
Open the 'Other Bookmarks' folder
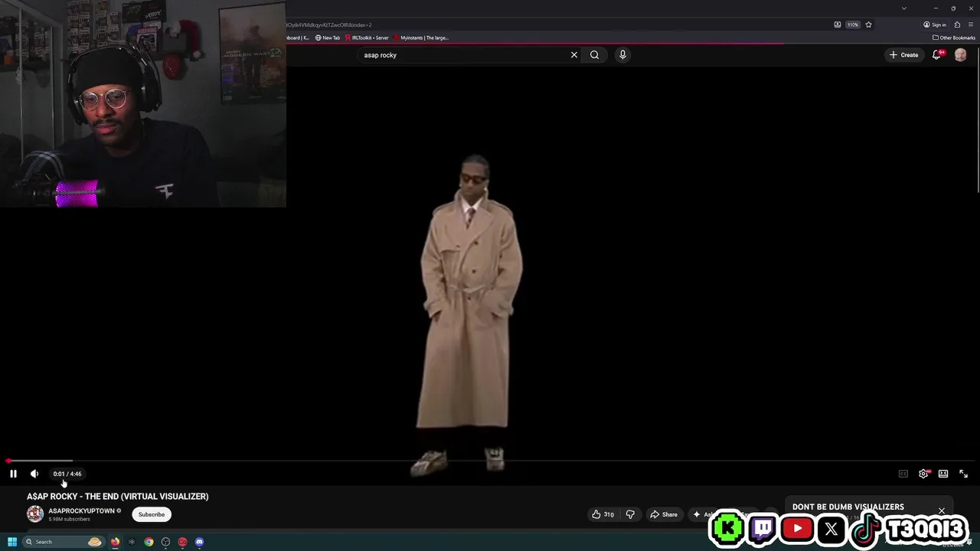(954, 37)
